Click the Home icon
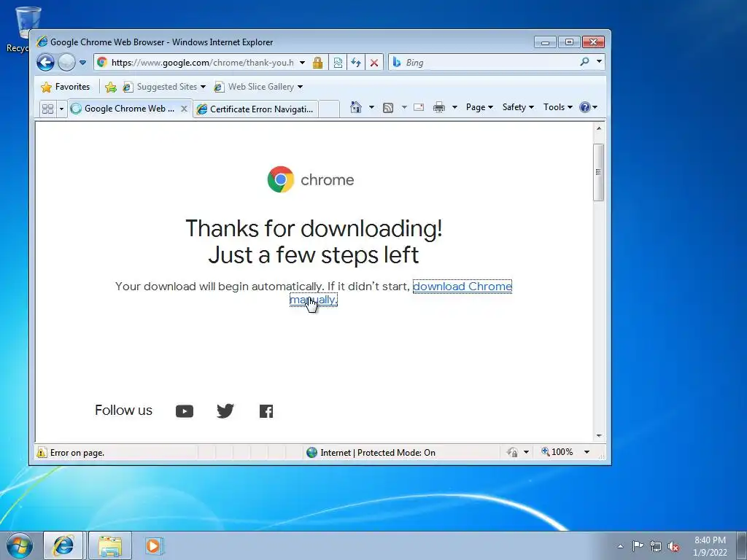This screenshot has width=747, height=560. coord(356,107)
